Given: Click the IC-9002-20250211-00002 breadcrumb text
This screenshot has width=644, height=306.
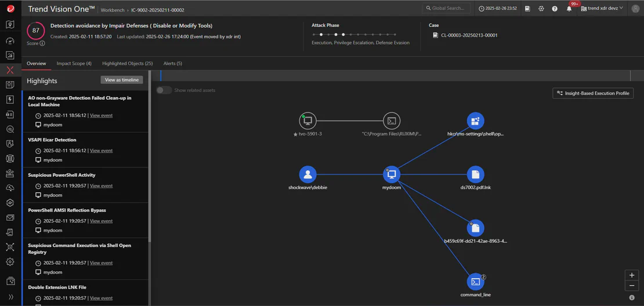Looking at the screenshot, I should coord(158,9).
